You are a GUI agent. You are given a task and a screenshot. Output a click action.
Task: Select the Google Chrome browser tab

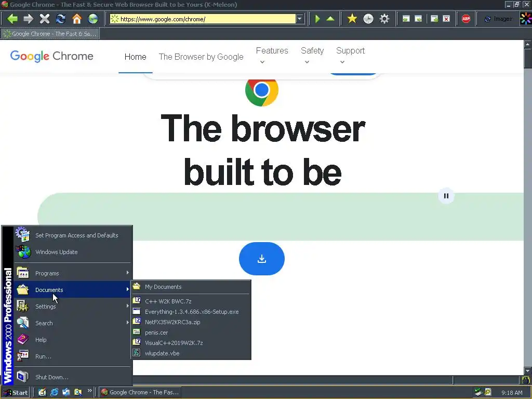50,34
